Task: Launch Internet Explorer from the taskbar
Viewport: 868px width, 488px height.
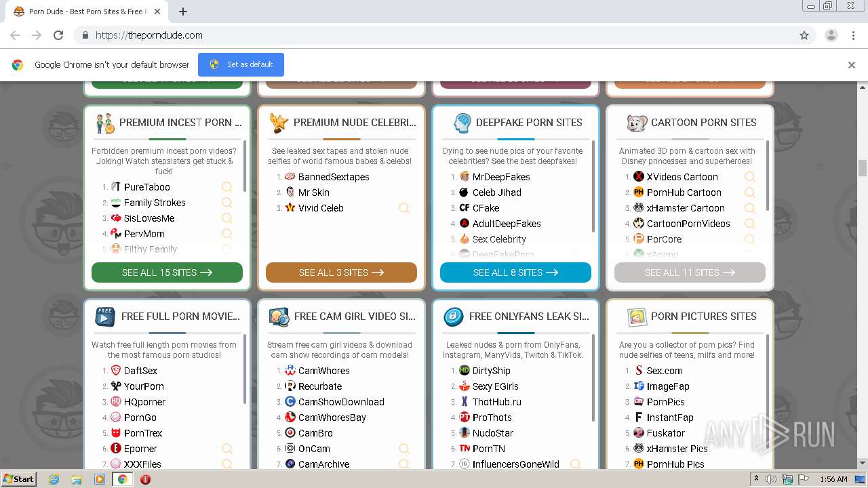Action: point(54,479)
